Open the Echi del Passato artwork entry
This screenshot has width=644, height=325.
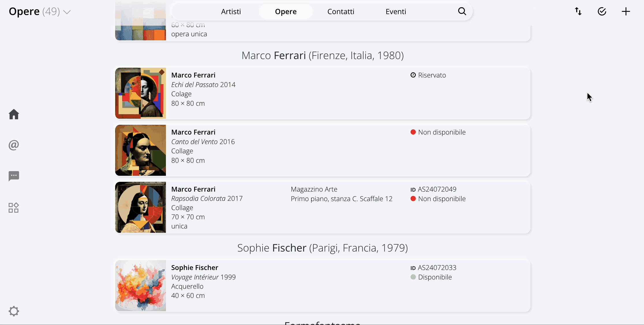point(323,93)
